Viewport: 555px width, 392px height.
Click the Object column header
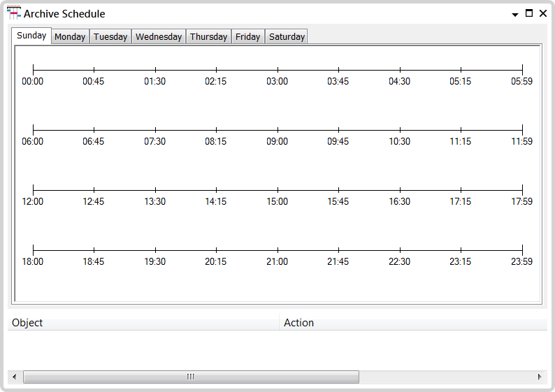coord(143,323)
